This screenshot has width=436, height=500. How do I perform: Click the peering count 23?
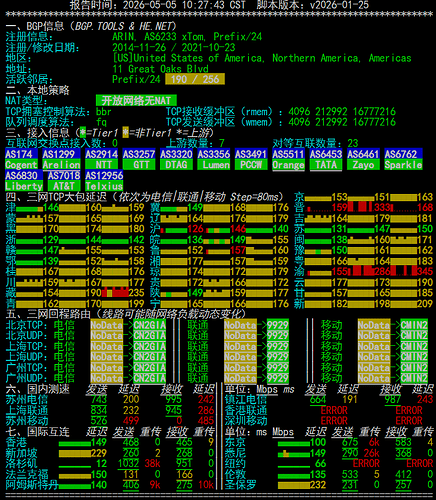pos(353,143)
